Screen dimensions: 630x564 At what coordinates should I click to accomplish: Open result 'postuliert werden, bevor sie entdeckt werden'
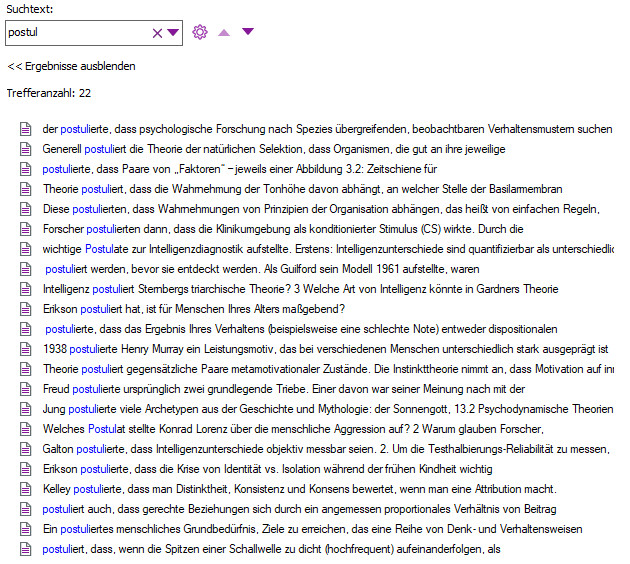pyautogui.click(x=262, y=269)
